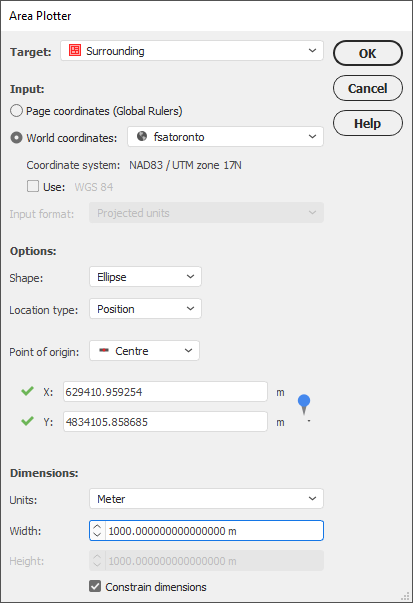This screenshot has width=413, height=603.
Task: Click the globe icon beside fsatoronto
Action: 142,136
